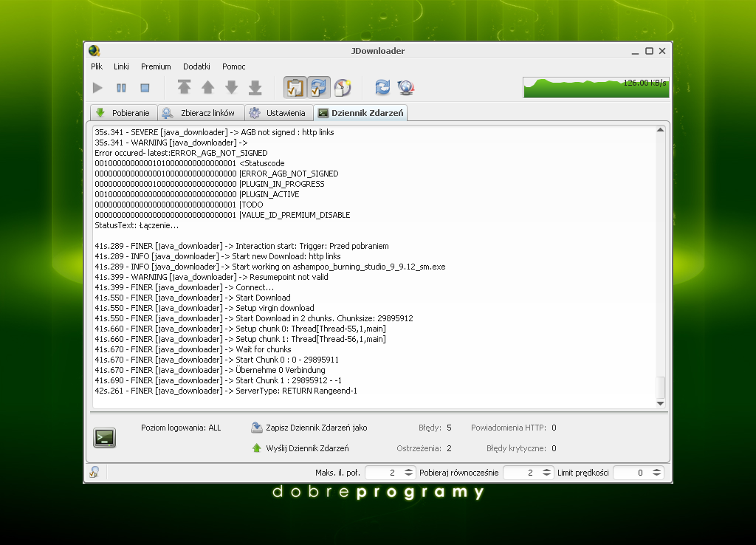Open the Linki menu

[x=121, y=66]
